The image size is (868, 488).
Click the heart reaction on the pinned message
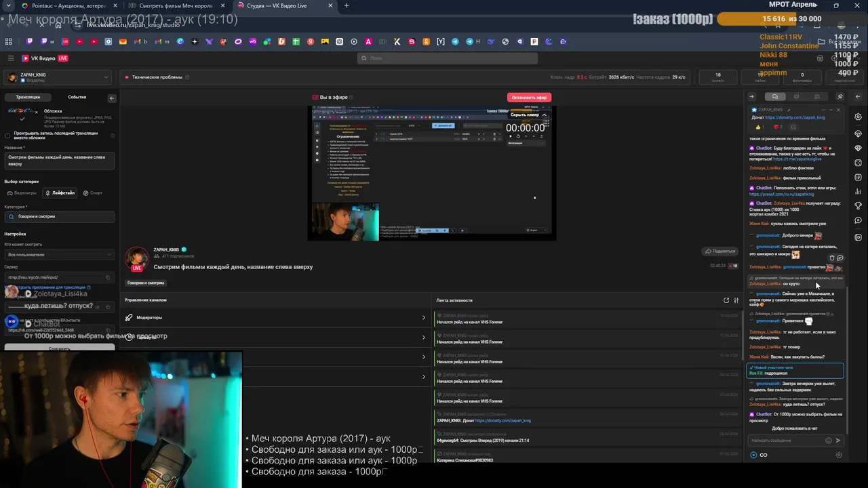(777, 127)
